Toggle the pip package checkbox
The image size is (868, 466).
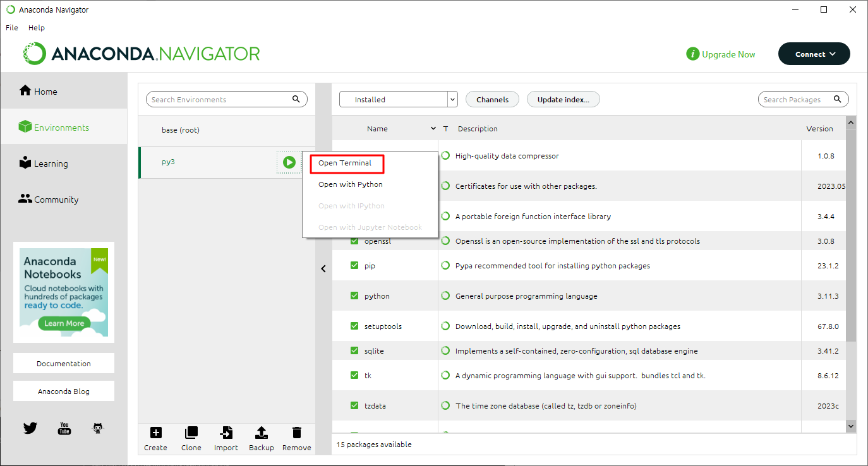click(354, 266)
